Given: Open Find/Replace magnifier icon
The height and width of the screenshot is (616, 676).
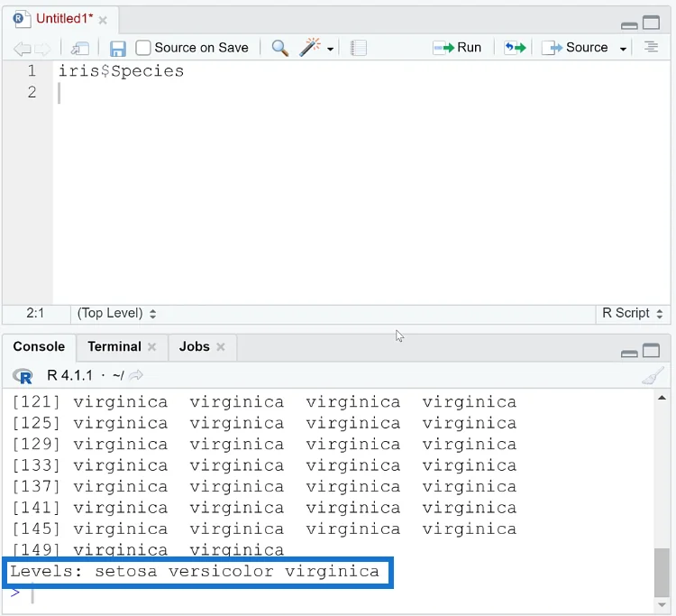Looking at the screenshot, I should point(280,48).
